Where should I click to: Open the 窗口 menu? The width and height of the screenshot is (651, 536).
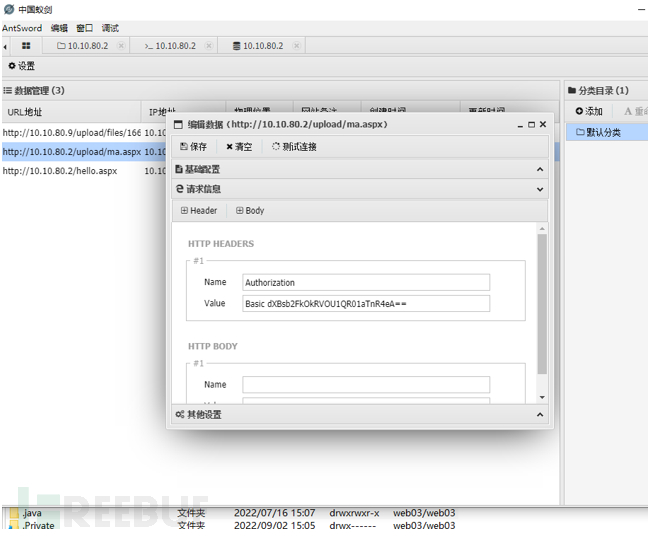click(x=84, y=28)
